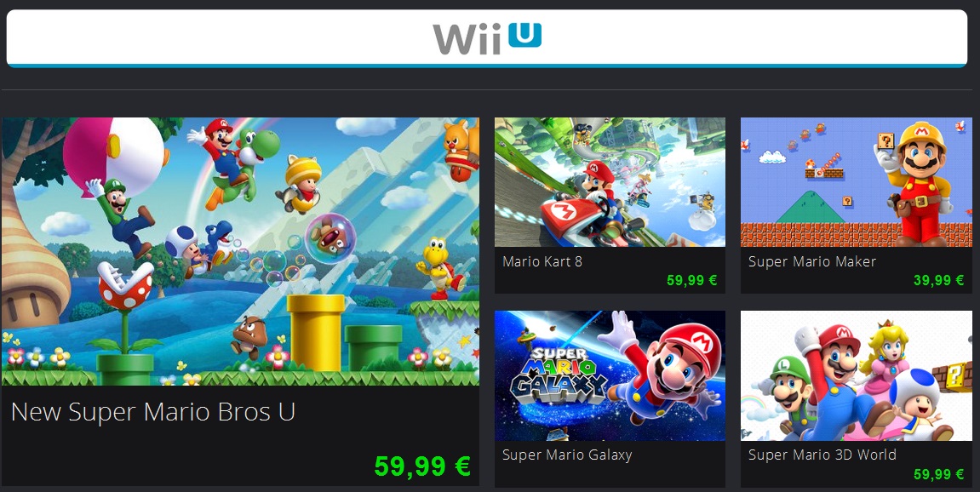980x492 pixels.
Task: Select the large green 59,99 € price
Action: click(x=421, y=466)
